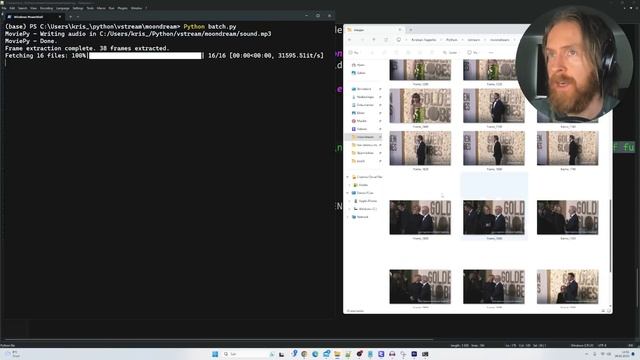This screenshot has width=640, height=360.
Task: Open Microsoft Edge from the taskbar
Action: coord(315,354)
